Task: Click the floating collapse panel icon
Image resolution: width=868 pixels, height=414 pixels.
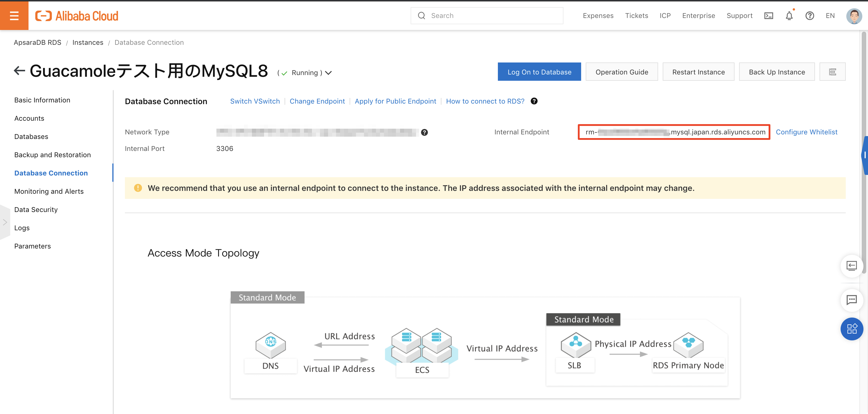Action: click(x=851, y=266)
